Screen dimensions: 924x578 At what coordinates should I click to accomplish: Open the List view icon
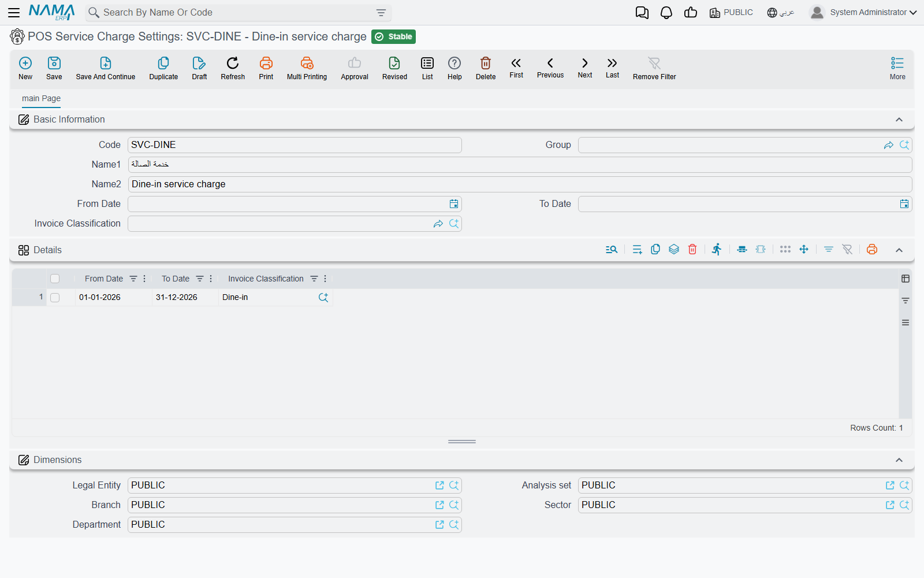(x=427, y=63)
